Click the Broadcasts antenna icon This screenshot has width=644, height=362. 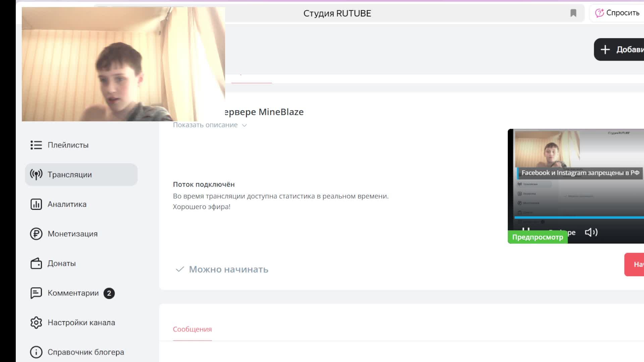pyautogui.click(x=36, y=175)
